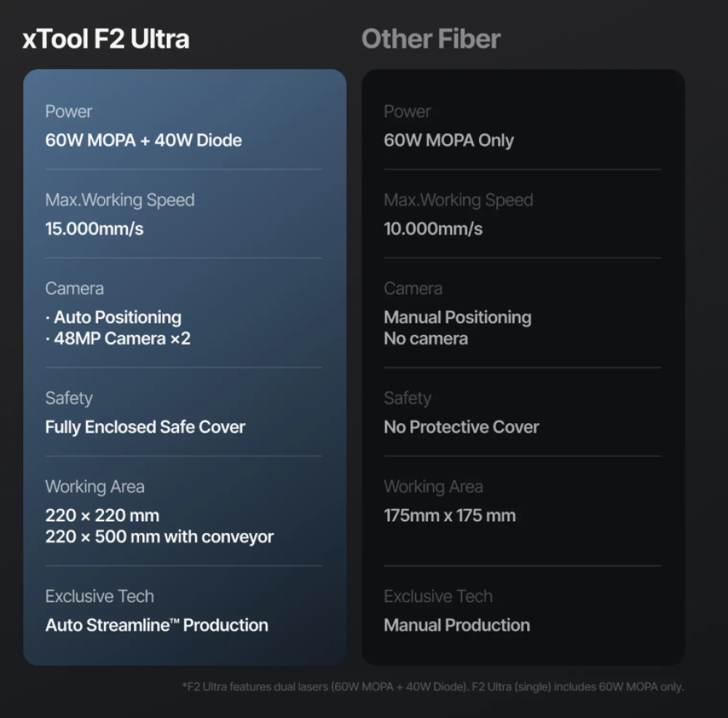The height and width of the screenshot is (718, 728).
Task: Click the Exclusive Tech label in xTool card
Action: [100, 596]
